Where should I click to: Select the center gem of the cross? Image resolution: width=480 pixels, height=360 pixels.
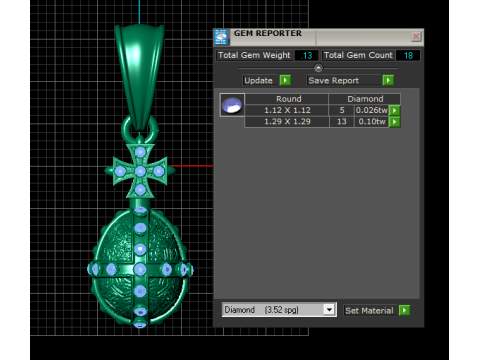coord(140,171)
